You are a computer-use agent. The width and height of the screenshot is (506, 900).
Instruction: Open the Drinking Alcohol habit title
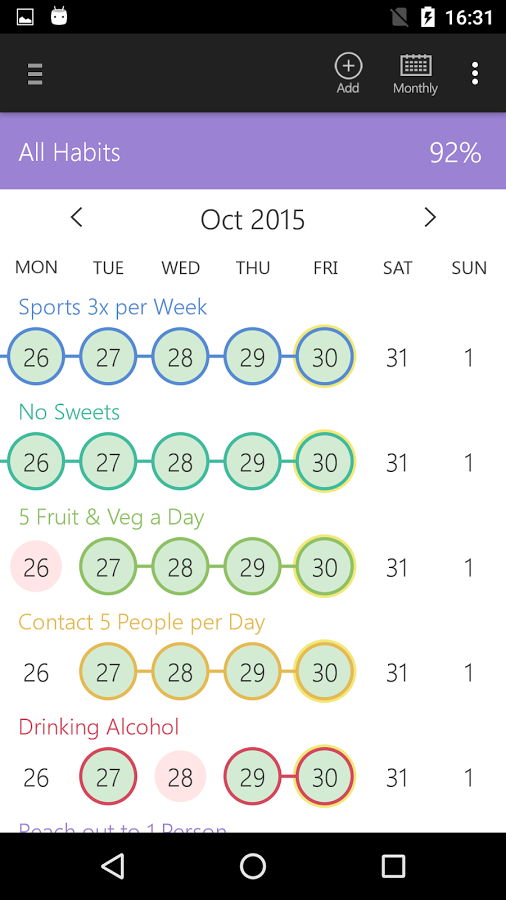coord(99,727)
